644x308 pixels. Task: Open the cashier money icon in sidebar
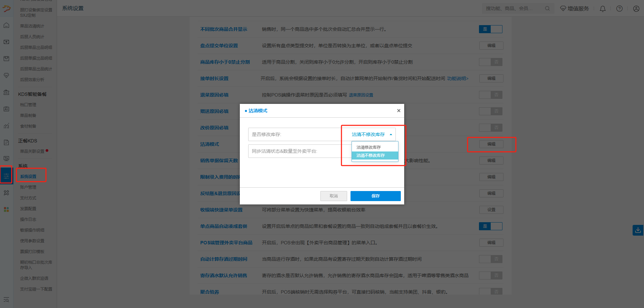6,42
